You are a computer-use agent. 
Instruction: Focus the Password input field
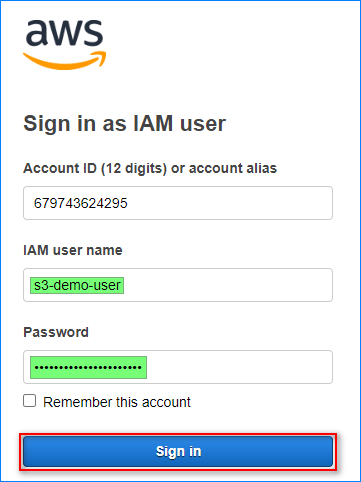point(178,367)
